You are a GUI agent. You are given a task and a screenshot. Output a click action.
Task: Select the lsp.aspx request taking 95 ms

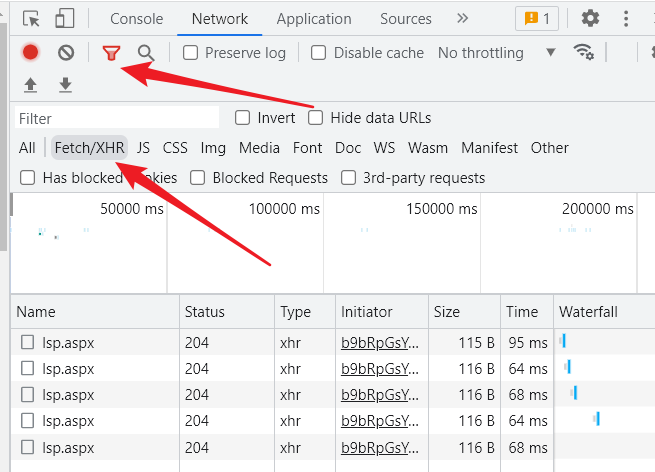68,343
